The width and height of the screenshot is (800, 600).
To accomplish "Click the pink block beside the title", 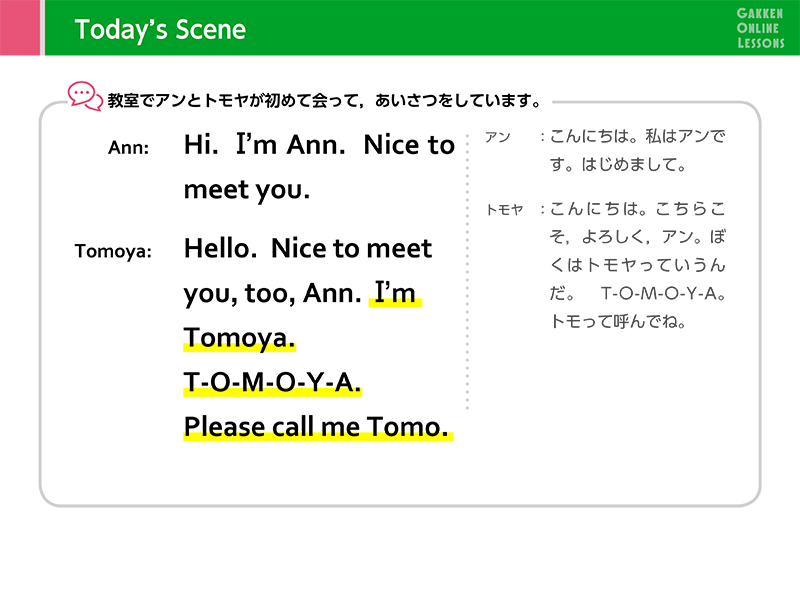I will pyautogui.click(x=19, y=28).
